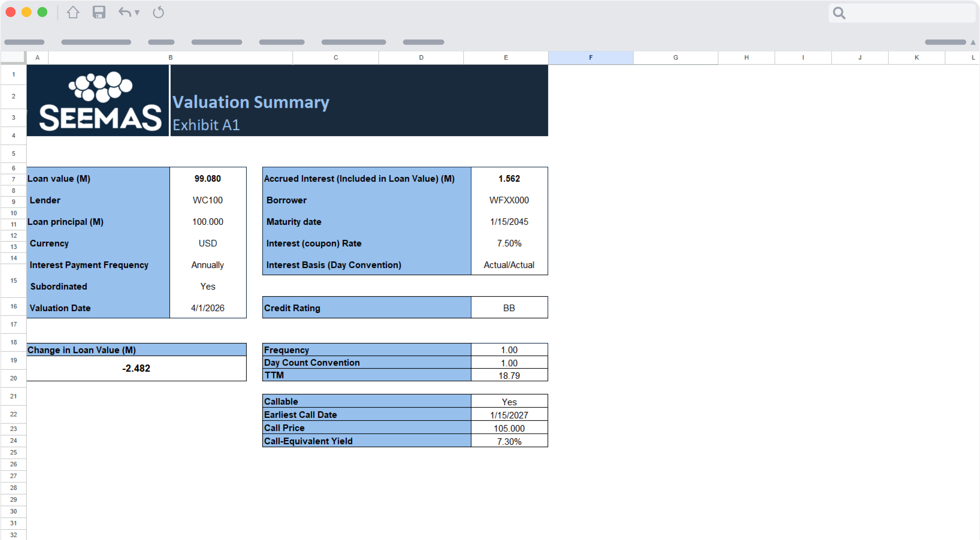Viewport: 980px width, 540px height.
Task: Click the 'Earliest Call Date' label
Action: click(300, 415)
